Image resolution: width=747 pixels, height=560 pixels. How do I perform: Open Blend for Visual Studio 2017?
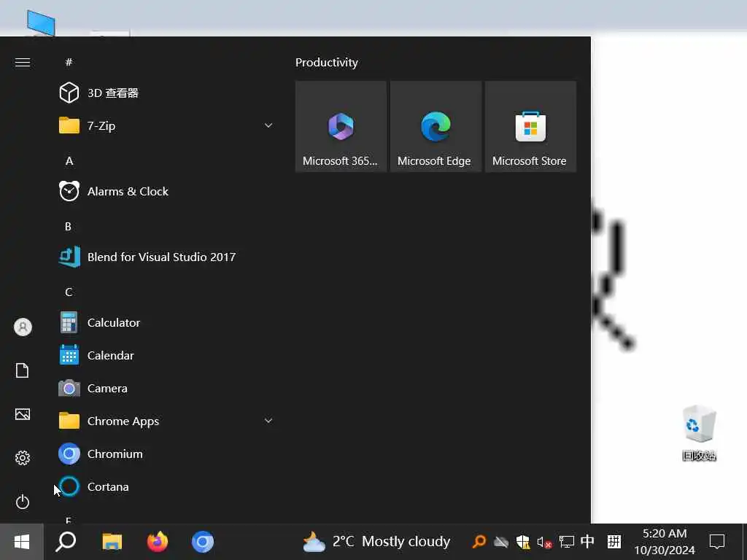166,257
